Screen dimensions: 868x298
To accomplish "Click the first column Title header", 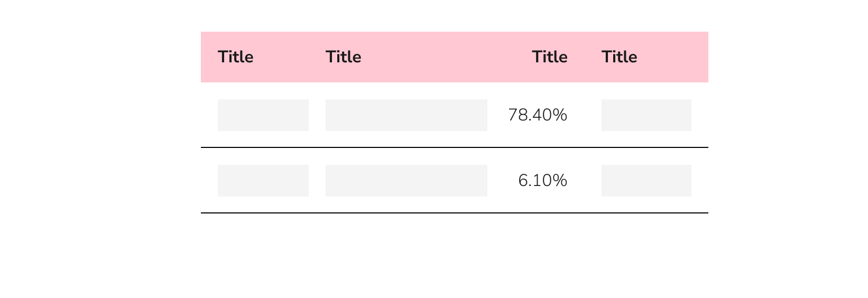I will 235,57.
